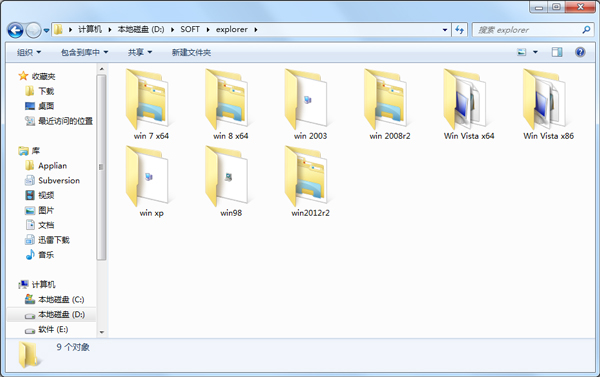Select the Win Vista x86 folder icon

click(545, 99)
